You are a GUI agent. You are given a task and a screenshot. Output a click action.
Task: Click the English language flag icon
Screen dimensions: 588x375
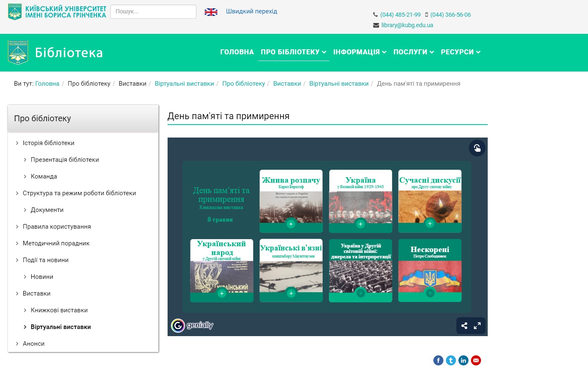coord(211,12)
